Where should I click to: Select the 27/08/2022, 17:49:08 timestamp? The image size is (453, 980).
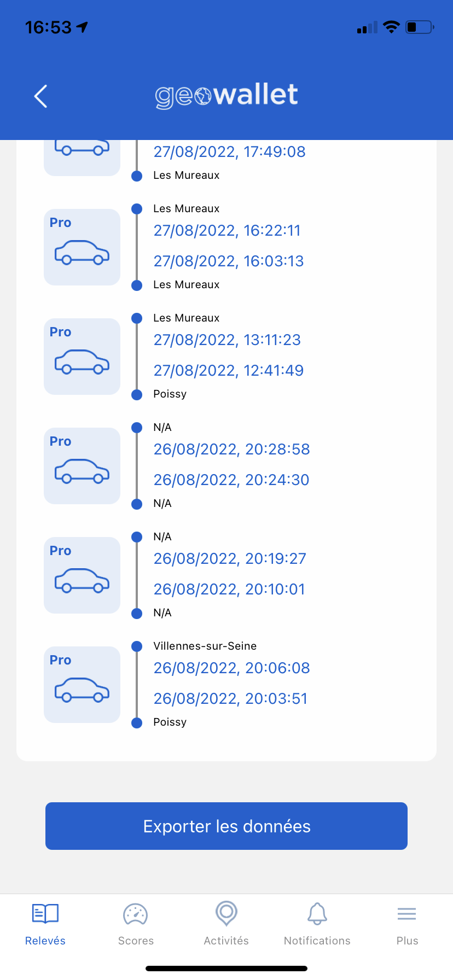click(229, 151)
